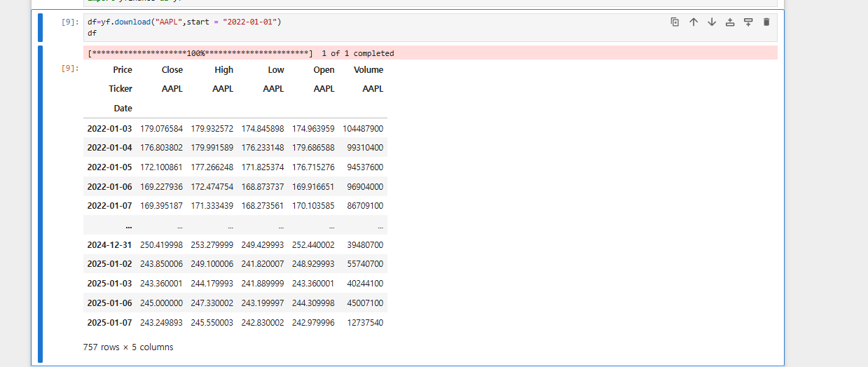Viewport: 868px width, 367px height.
Task: Click the close value 250.419998
Action: (x=162, y=245)
